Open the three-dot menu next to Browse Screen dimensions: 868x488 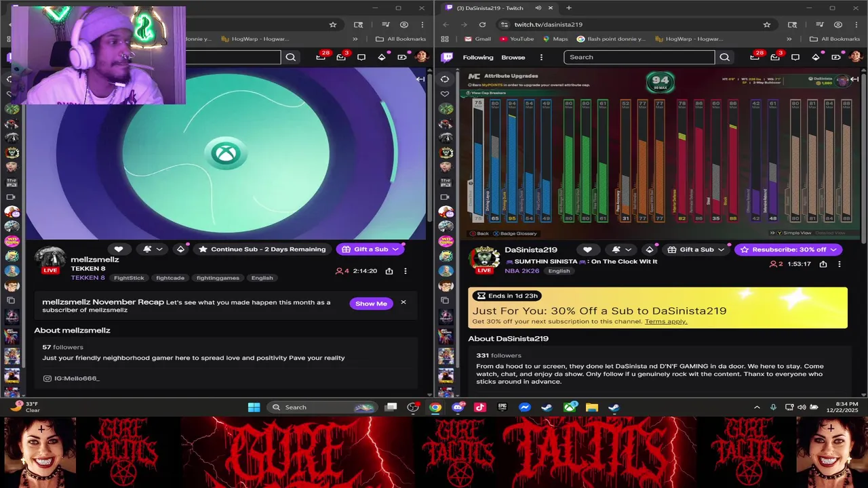(x=541, y=57)
